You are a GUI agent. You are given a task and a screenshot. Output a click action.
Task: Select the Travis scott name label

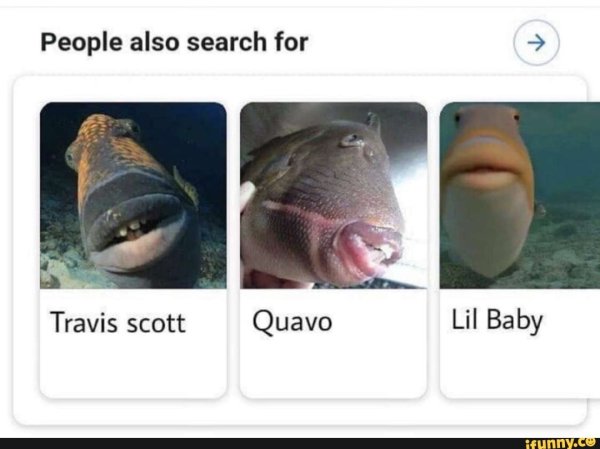118,323
